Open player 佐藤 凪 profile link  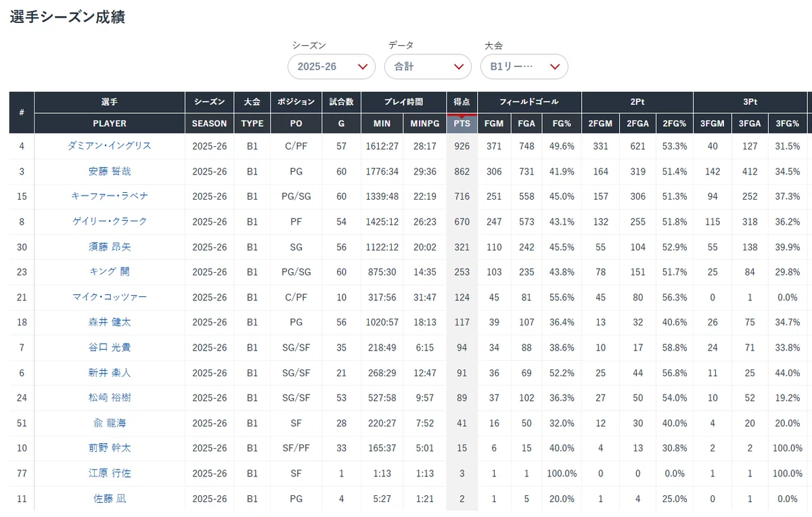coord(110,499)
